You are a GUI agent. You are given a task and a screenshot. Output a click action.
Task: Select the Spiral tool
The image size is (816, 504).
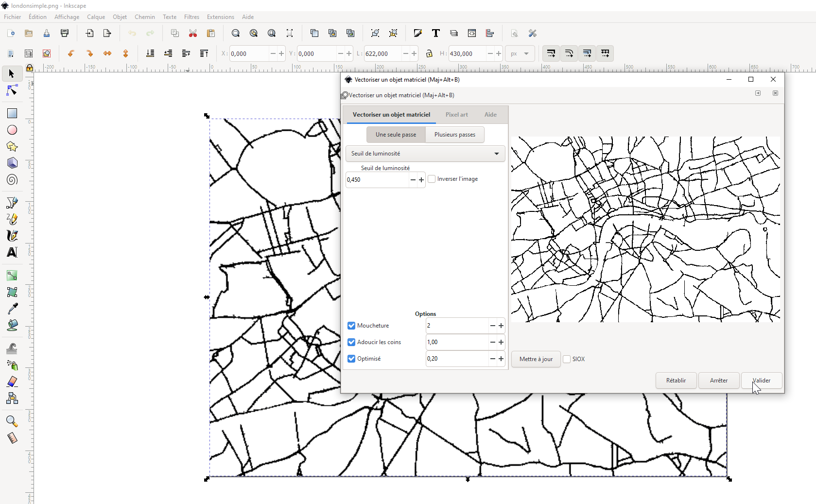click(12, 180)
